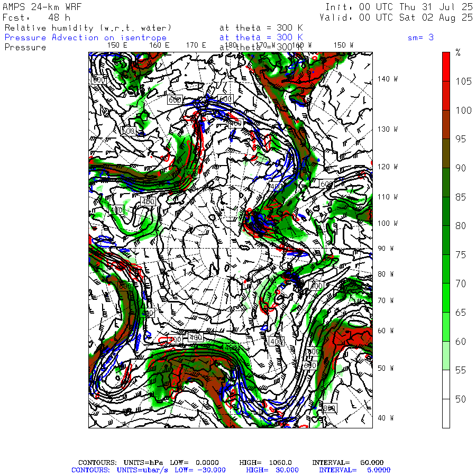Click the '130 W' longitude label
This screenshot has width=476, height=476.
click(388, 129)
